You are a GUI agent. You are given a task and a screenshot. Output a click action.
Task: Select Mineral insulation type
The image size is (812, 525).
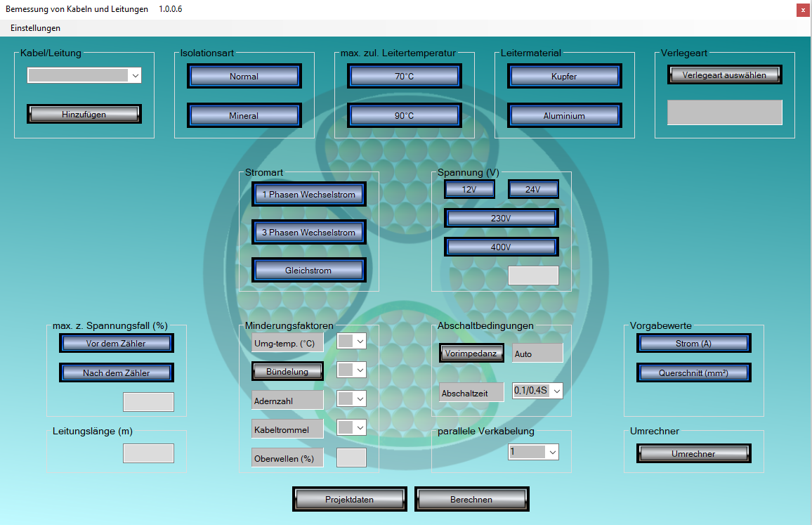pyautogui.click(x=244, y=116)
